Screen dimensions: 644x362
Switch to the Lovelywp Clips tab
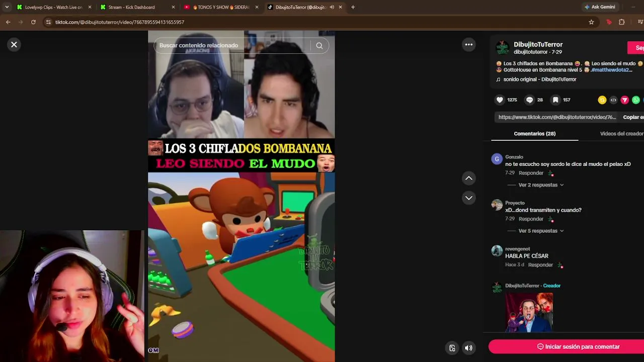(54, 7)
